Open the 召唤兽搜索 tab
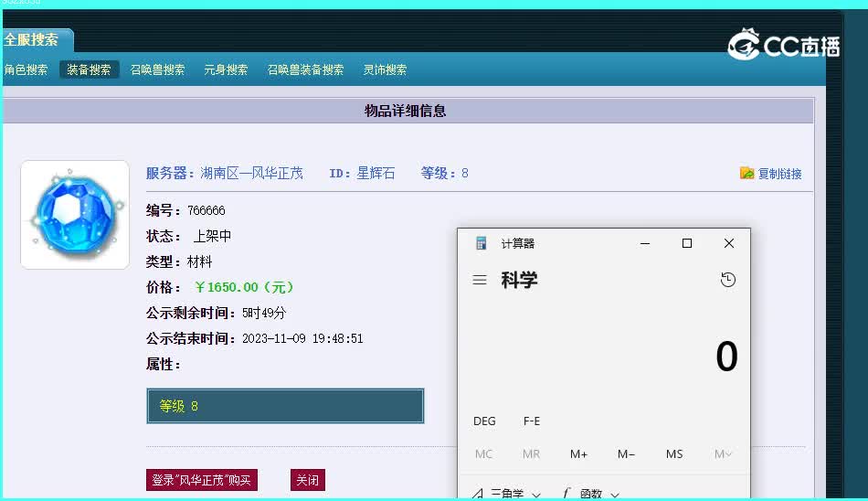Viewport: 868px width, 501px height. pyautogui.click(x=157, y=69)
